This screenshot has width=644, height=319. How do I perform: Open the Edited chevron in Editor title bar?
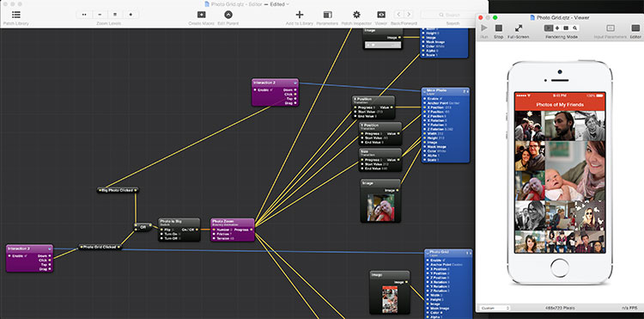[288, 4]
